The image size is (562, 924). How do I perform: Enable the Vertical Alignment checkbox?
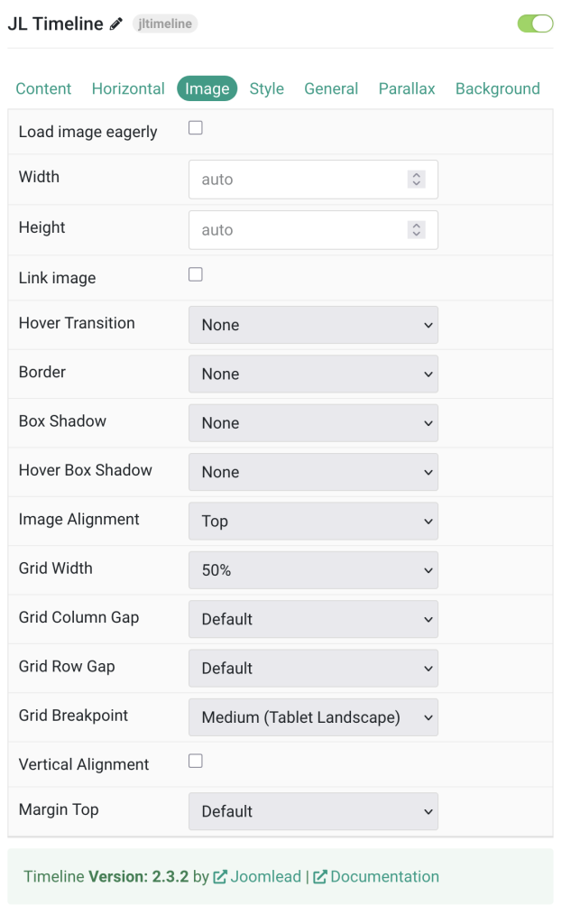click(x=196, y=761)
